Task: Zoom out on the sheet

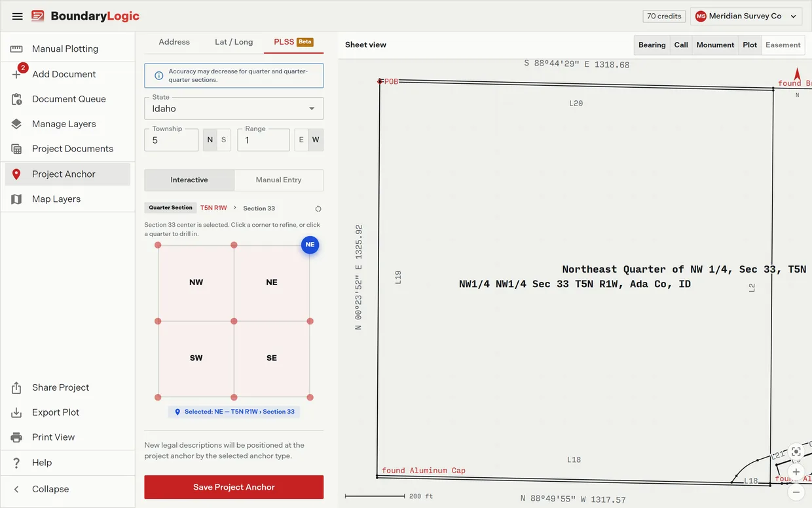Action: [x=796, y=492]
